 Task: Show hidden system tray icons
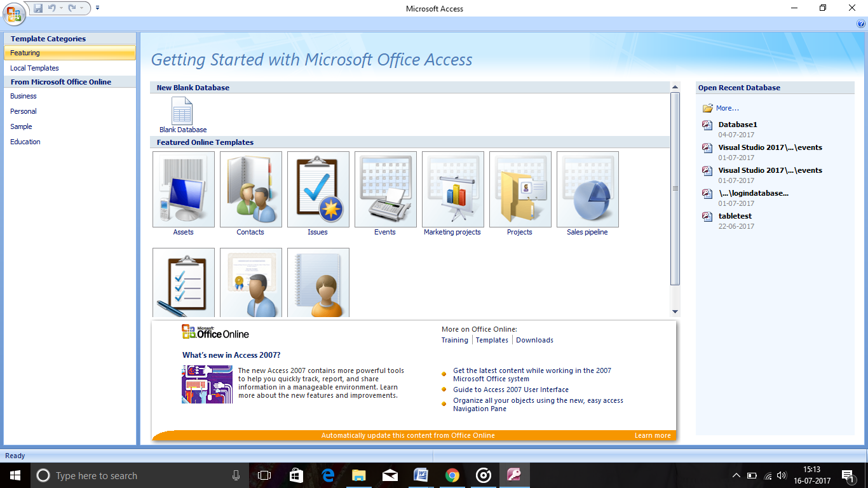[x=736, y=475]
